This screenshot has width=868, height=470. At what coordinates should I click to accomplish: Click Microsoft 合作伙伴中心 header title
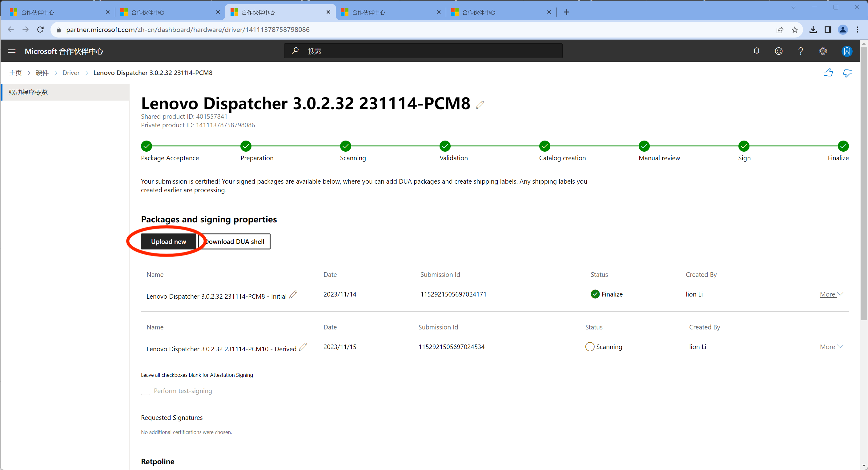64,51
